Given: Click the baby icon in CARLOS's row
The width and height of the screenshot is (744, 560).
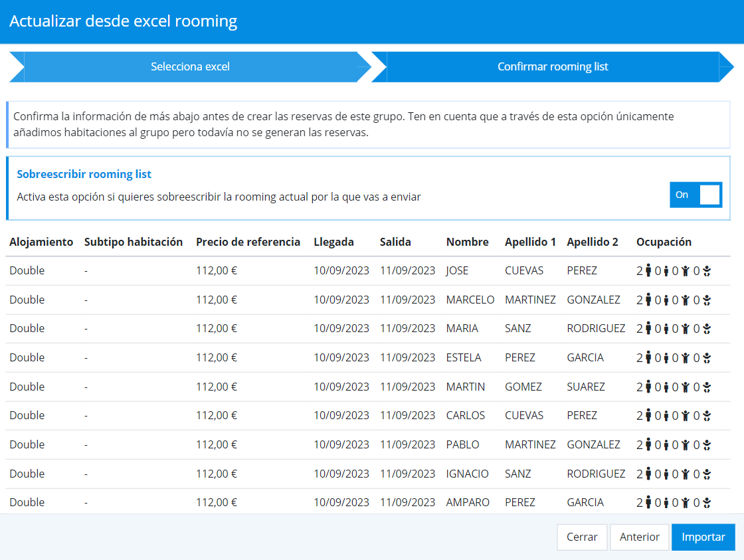Looking at the screenshot, I should (707, 416).
